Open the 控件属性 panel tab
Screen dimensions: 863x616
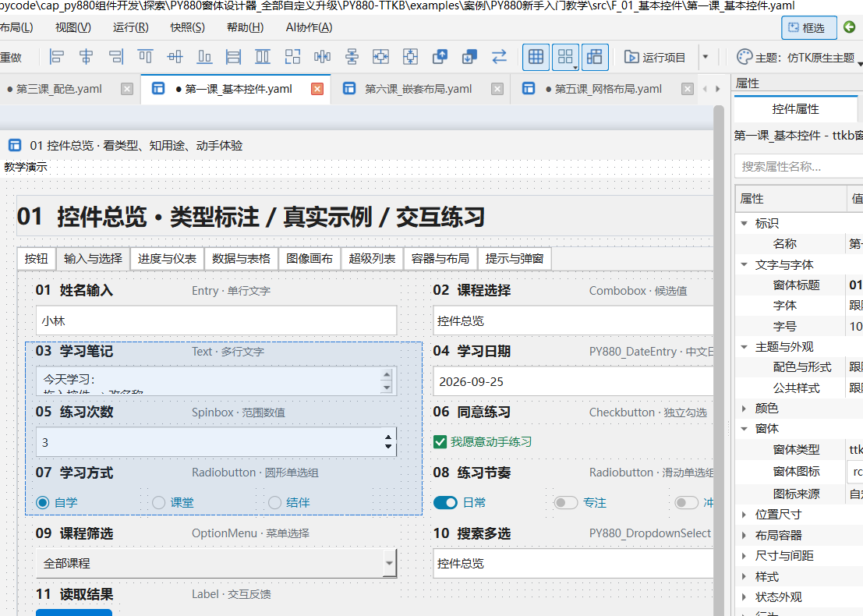click(x=795, y=109)
